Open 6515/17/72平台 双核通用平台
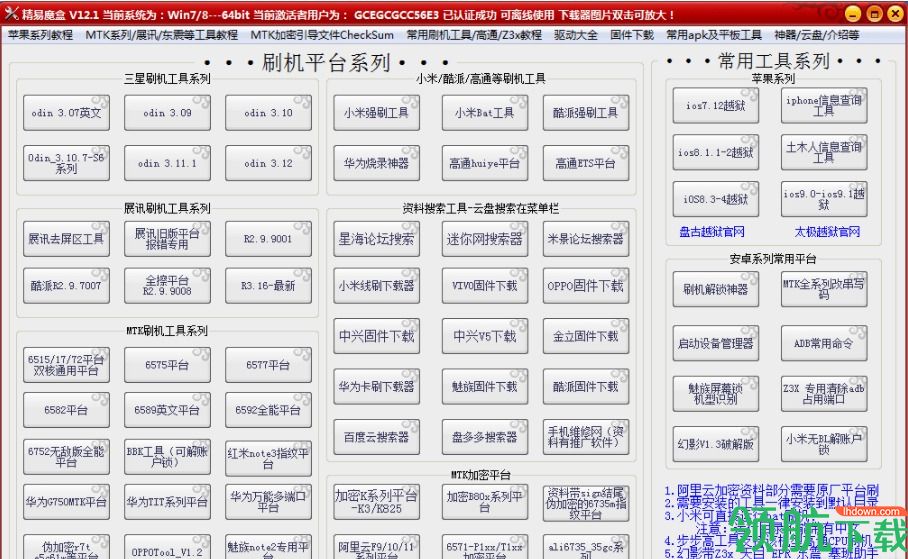 coord(66,365)
